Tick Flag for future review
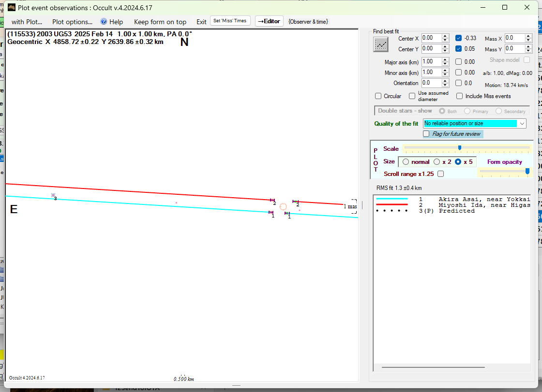Image resolution: width=542 pixels, height=392 pixels. coord(426,134)
